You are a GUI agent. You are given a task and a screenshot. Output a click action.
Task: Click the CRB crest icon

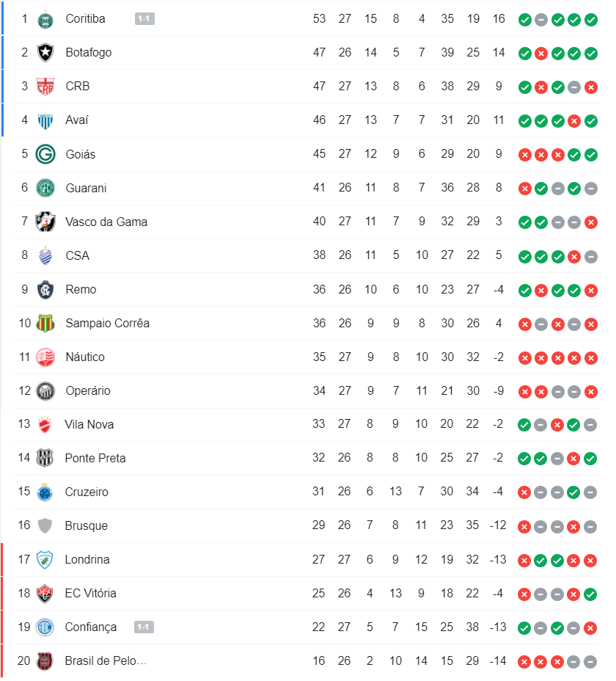(x=45, y=87)
